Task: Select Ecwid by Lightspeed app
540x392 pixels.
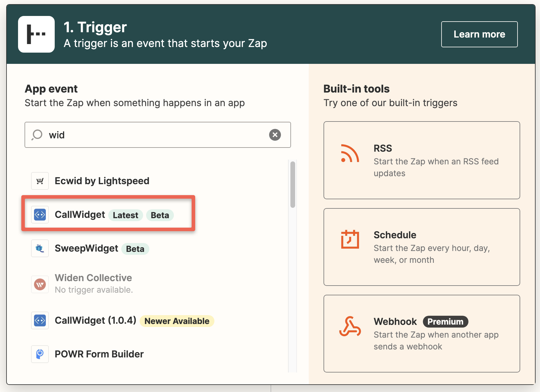Action: (x=102, y=181)
